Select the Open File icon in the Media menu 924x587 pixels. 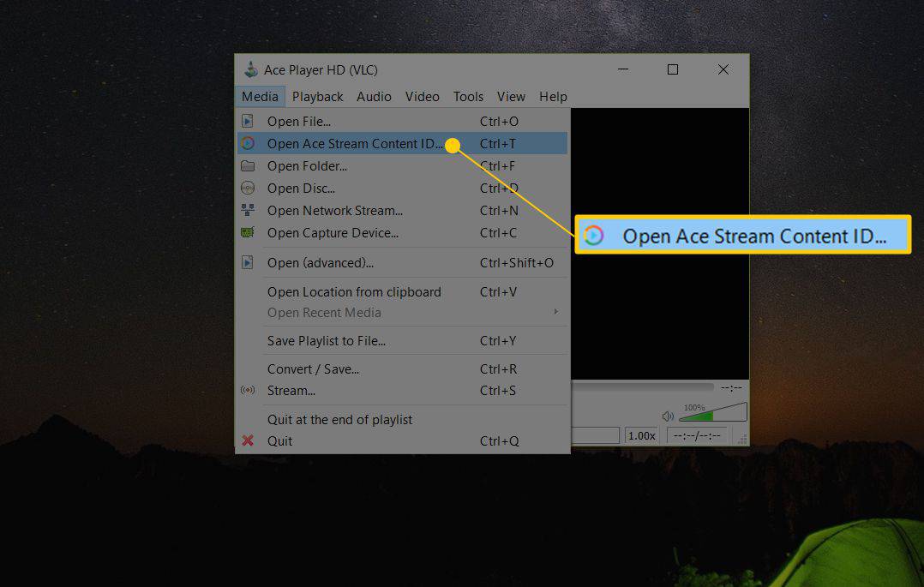(249, 121)
